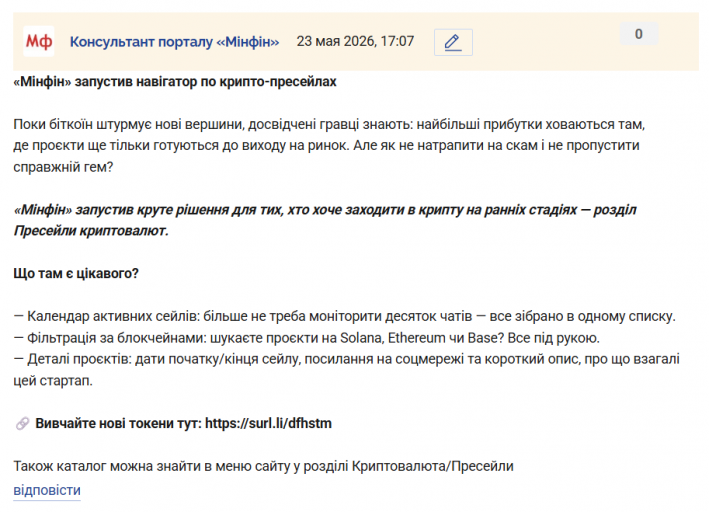Screen dimensions: 709x512
Task: Click empty area of the beige comment header
Action: (x=543, y=42)
